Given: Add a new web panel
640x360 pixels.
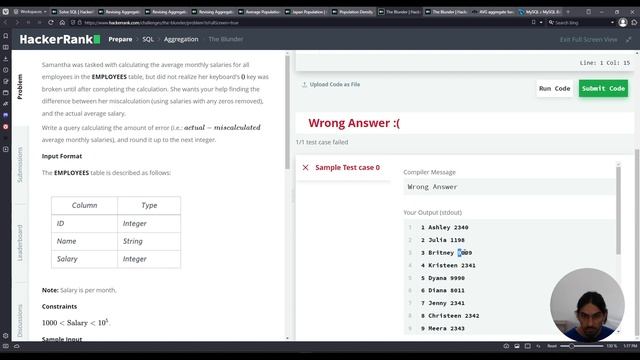Looking at the screenshot, I should pyautogui.click(x=6, y=149).
